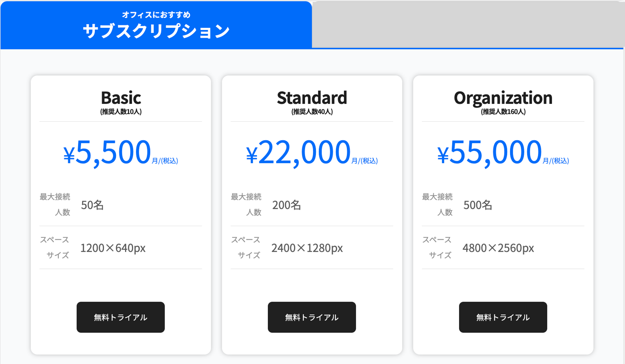The width and height of the screenshot is (625, 364).
Task: Start free trial for Standard plan
Action: pyautogui.click(x=312, y=317)
